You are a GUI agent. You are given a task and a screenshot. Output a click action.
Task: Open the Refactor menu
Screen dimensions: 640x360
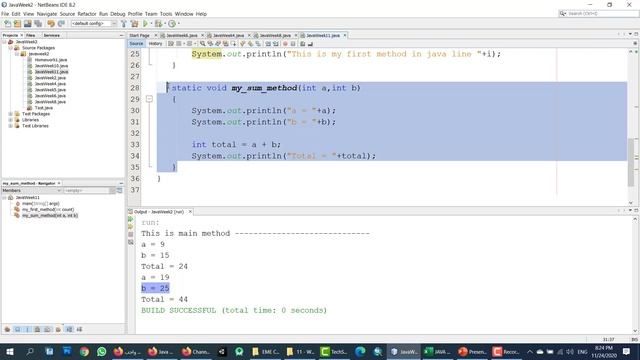click(87, 14)
